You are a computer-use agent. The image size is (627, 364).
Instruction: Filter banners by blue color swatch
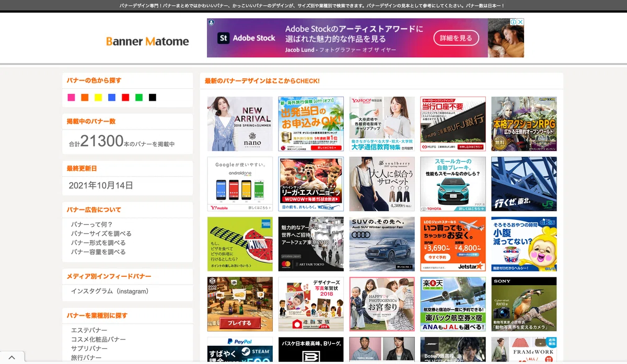point(112,98)
